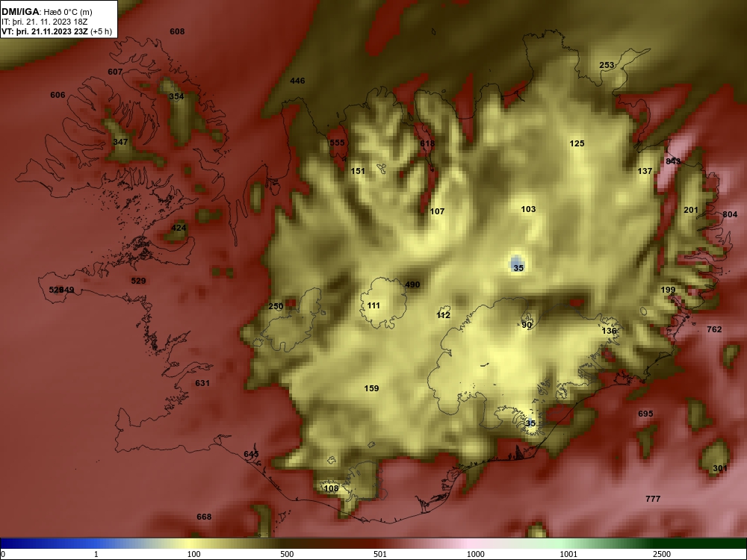Click the map value 631
This screenshot has width=747, height=560.
(202, 383)
